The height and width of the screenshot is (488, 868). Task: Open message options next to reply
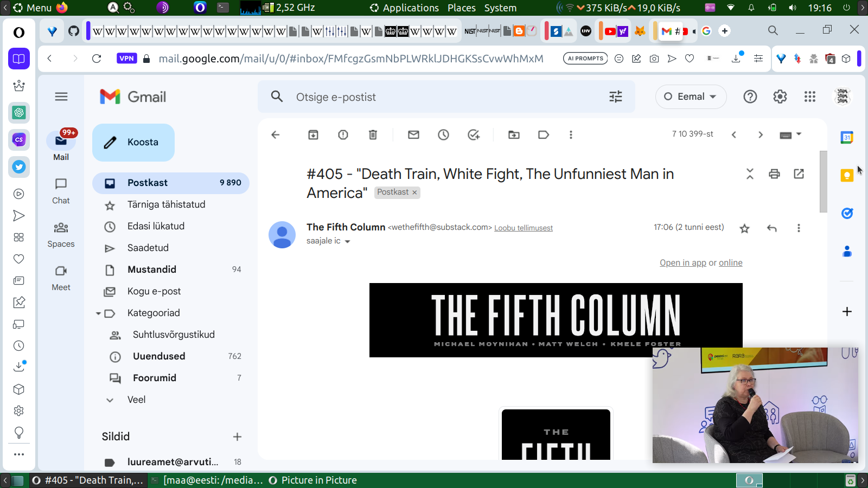click(x=799, y=228)
